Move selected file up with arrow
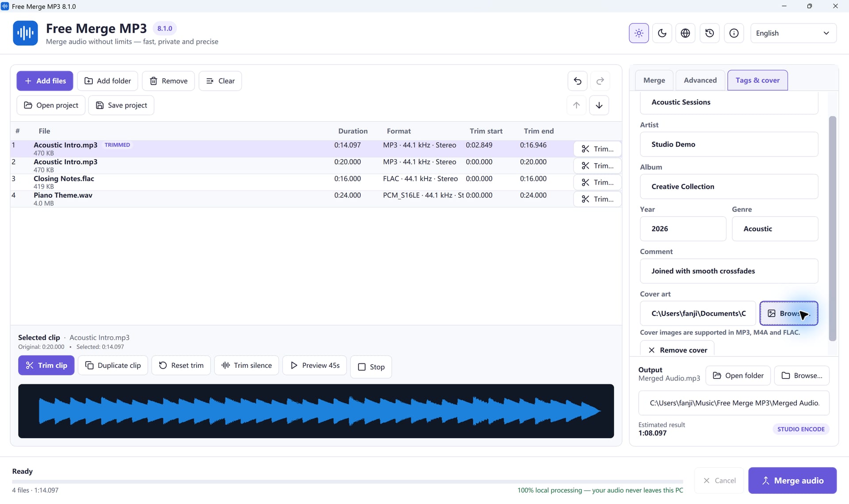 coord(576,105)
